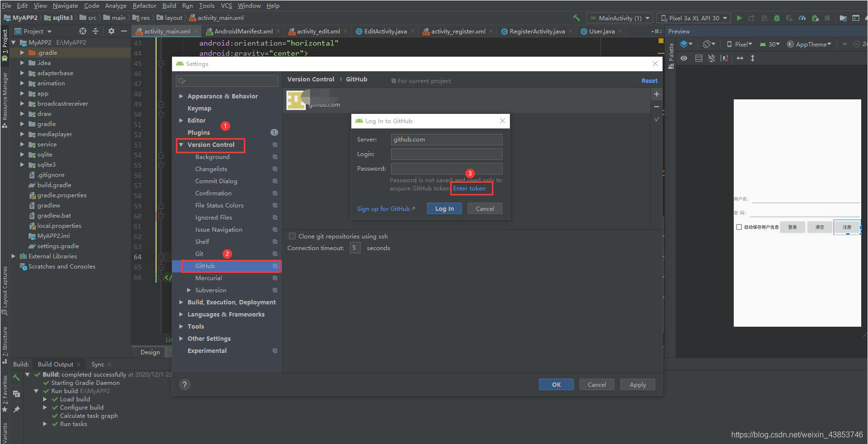
Task: Click the Log In button
Action: pyautogui.click(x=444, y=208)
